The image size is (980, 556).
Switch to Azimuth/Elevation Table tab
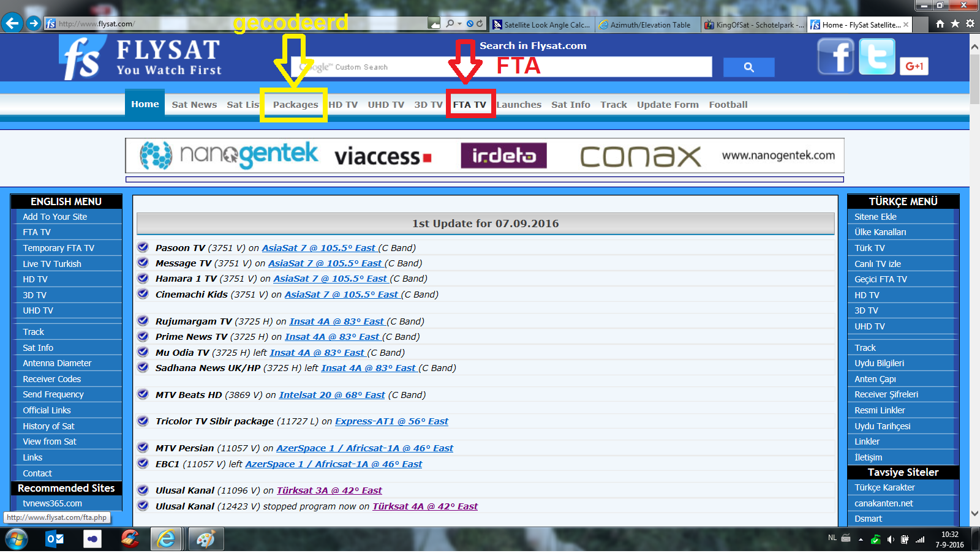click(x=647, y=24)
